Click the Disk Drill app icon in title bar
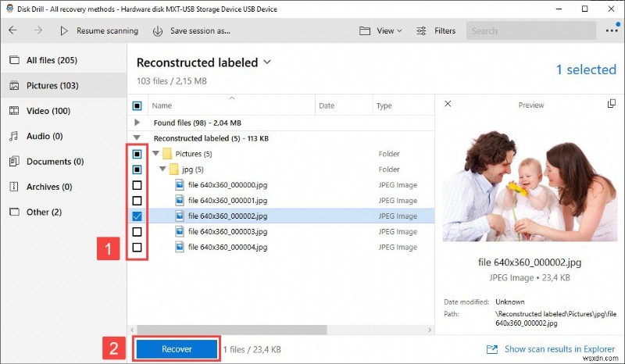This screenshot has height=364, width=625. (x=9, y=9)
